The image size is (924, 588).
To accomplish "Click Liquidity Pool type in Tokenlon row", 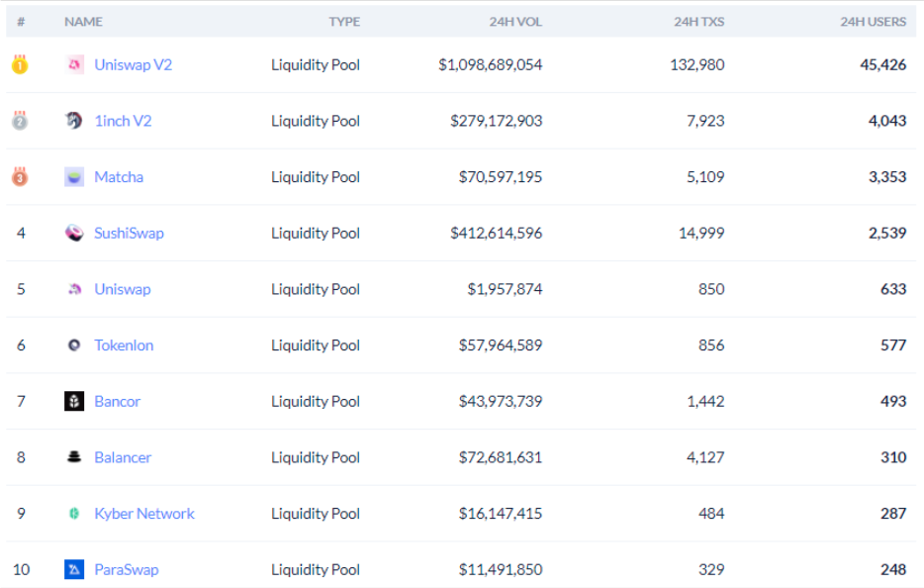I will click(316, 345).
